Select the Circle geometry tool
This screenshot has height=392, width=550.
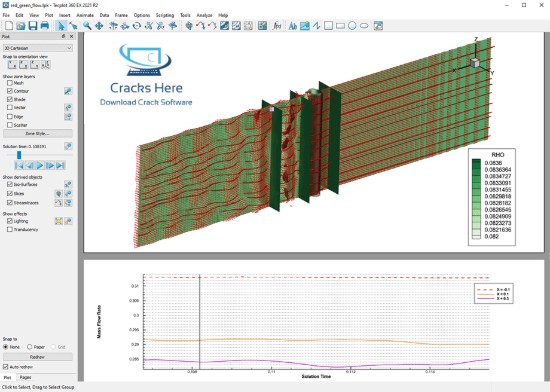point(352,26)
